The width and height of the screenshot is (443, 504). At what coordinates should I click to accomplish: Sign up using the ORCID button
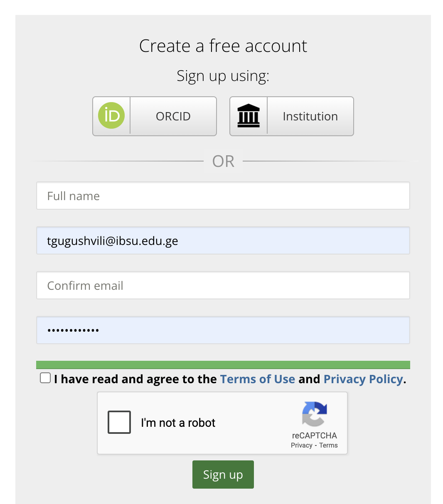(155, 116)
